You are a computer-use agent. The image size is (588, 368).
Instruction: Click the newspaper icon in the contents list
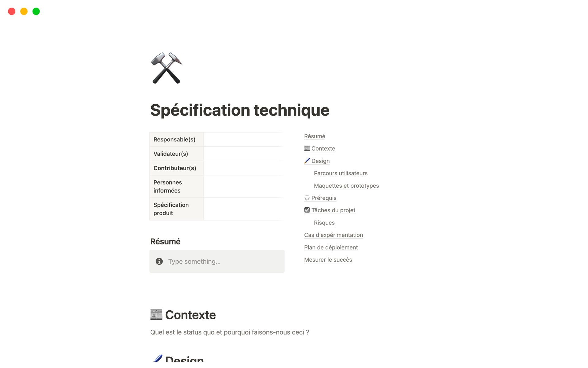pyautogui.click(x=307, y=148)
